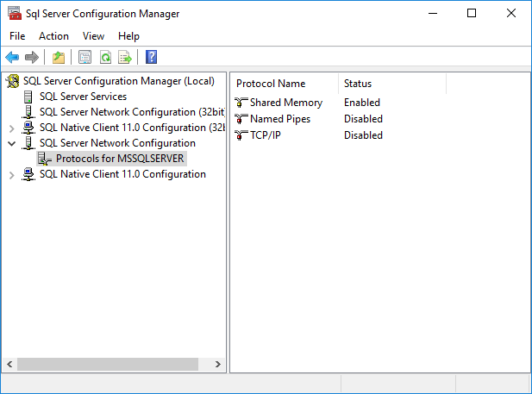Open the Help menu
Screen dimensions: 532x394
(x=128, y=36)
